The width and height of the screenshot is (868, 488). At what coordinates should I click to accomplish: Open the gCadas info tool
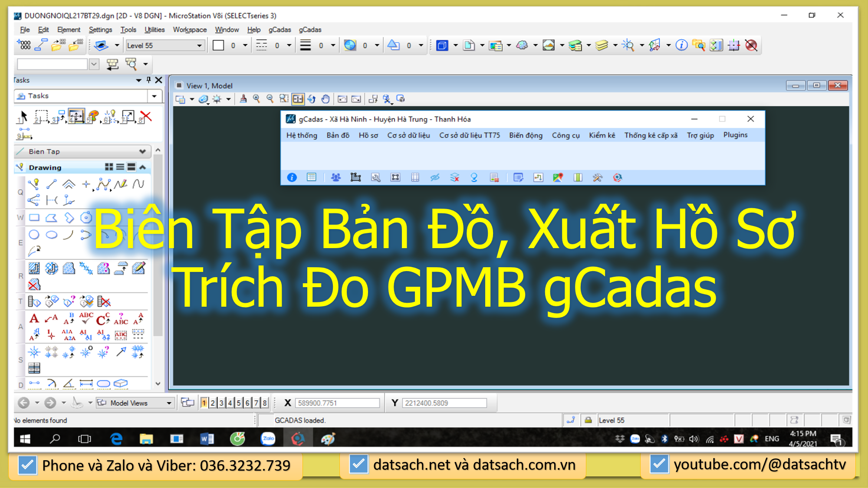[x=292, y=177]
